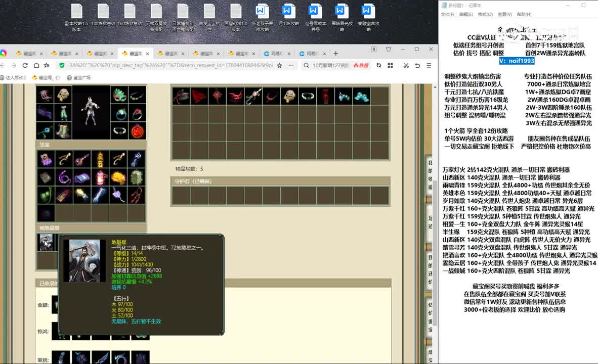Open WPS document 组号零成本养号 on desktop
This screenshot has width=598, height=364.
click(x=315, y=18)
